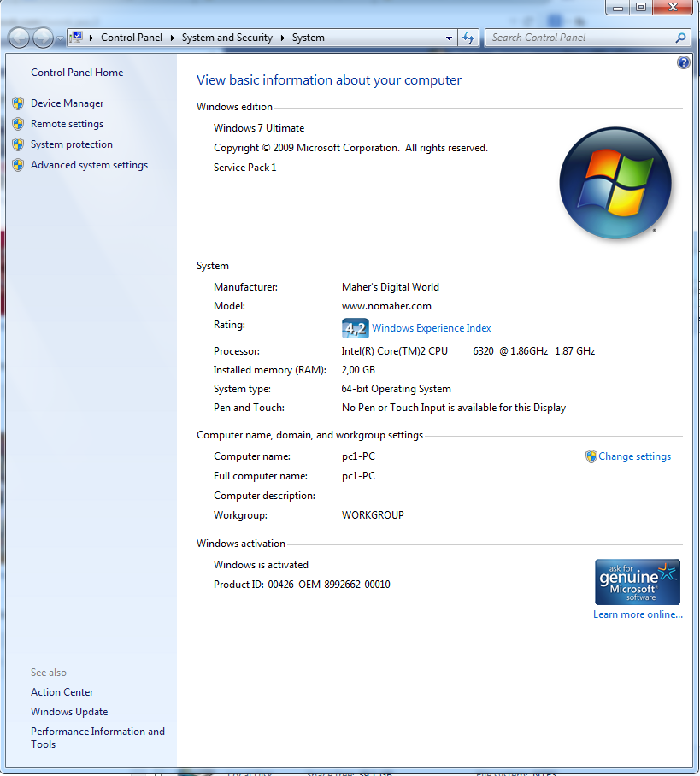This screenshot has height=776, width=700.
Task: Open Windows Experience Index link
Action: (431, 328)
